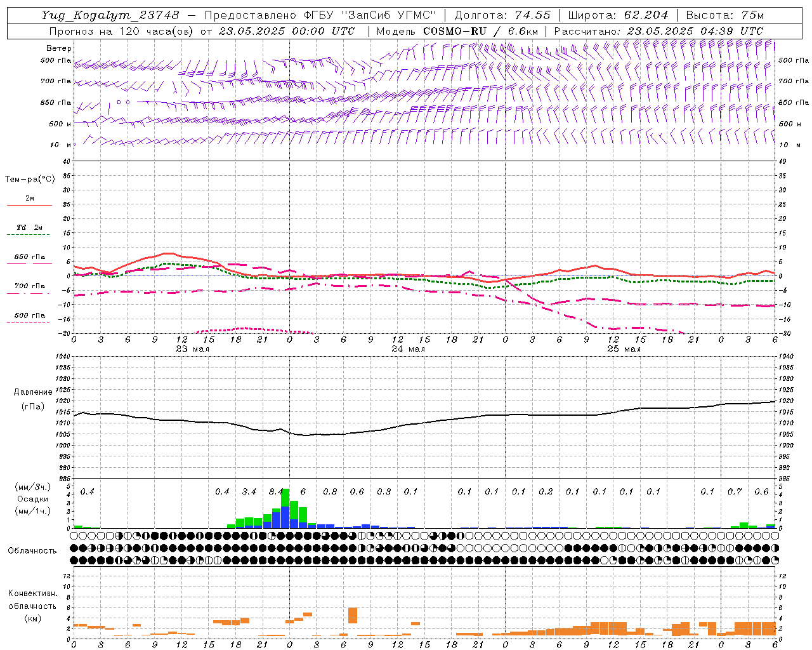Screen dimensions: 812x650
Task: Click the Ветер panel label
Action: (59, 48)
